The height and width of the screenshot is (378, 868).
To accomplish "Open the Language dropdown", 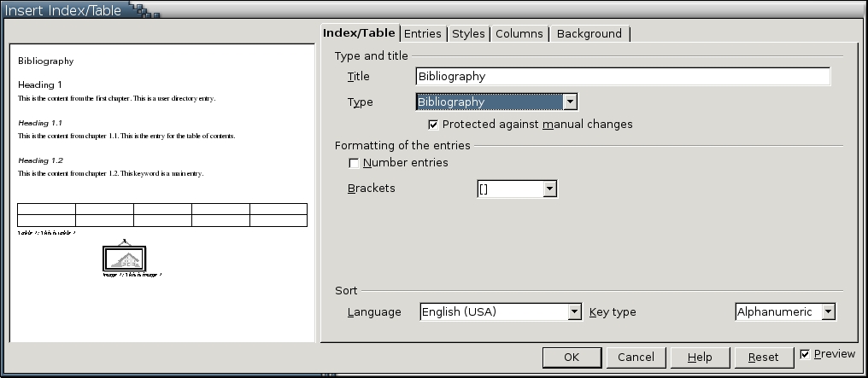I will click(x=574, y=312).
